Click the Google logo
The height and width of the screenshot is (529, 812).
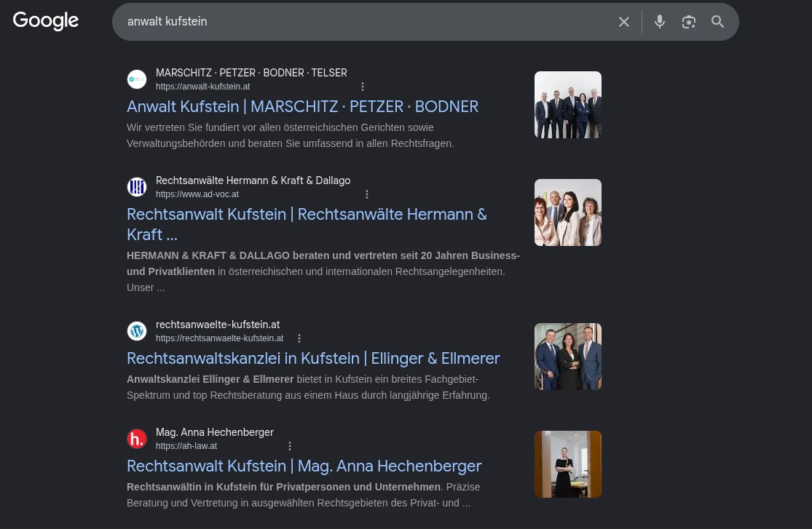click(46, 20)
